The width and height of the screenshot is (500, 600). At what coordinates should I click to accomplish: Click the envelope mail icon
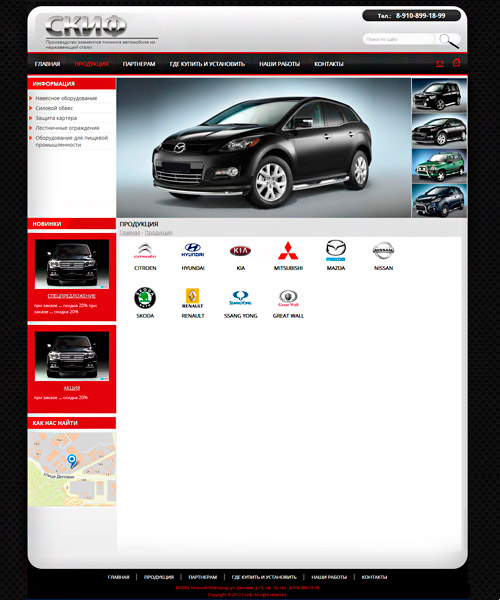pyautogui.click(x=440, y=64)
